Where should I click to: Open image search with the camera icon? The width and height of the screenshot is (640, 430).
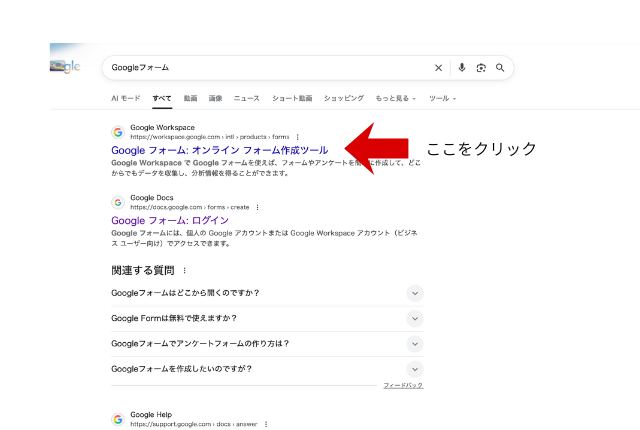(x=481, y=68)
